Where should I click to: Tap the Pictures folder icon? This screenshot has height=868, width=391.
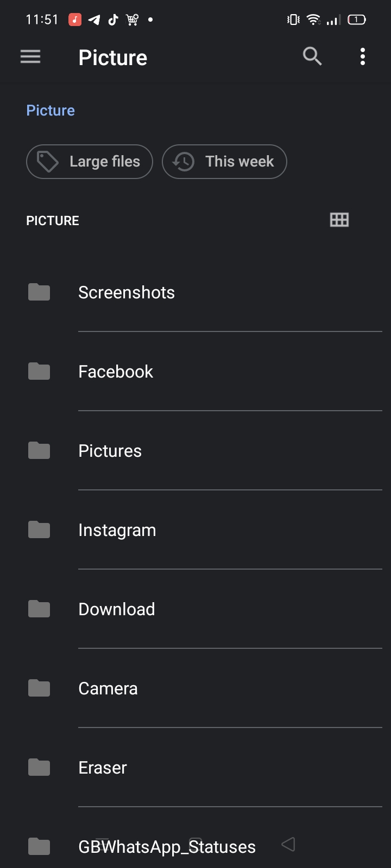point(39,450)
